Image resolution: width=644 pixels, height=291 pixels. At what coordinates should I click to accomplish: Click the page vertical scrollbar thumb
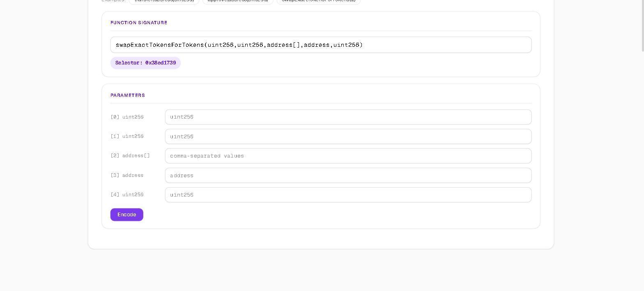point(642,25)
